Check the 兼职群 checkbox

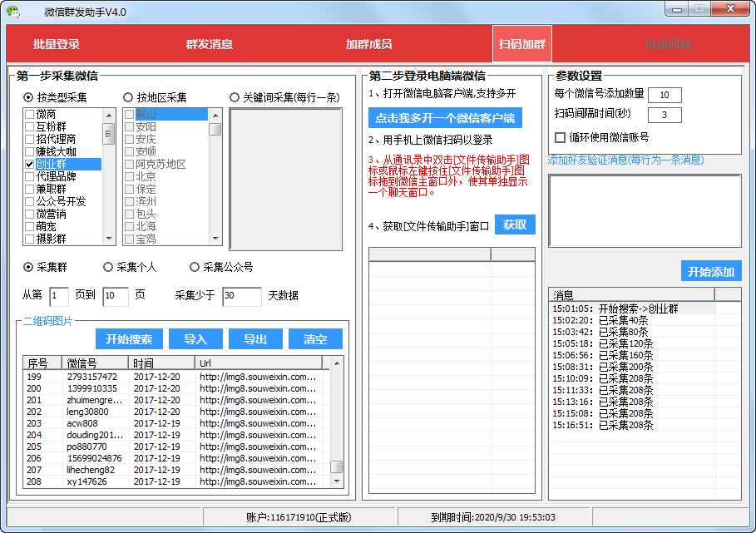(29, 189)
